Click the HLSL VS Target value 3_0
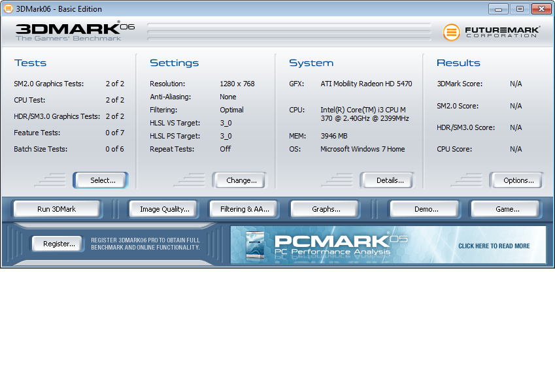 [226, 123]
